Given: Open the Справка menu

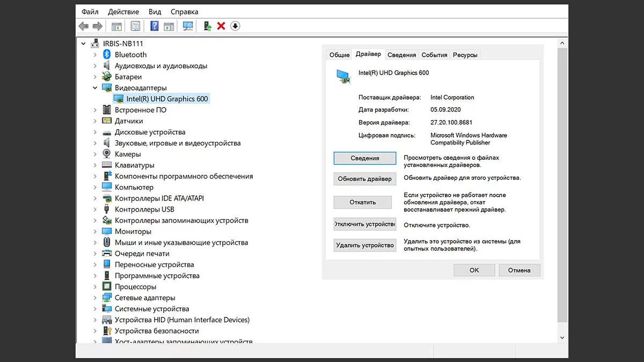Looking at the screenshot, I should click(x=184, y=11).
